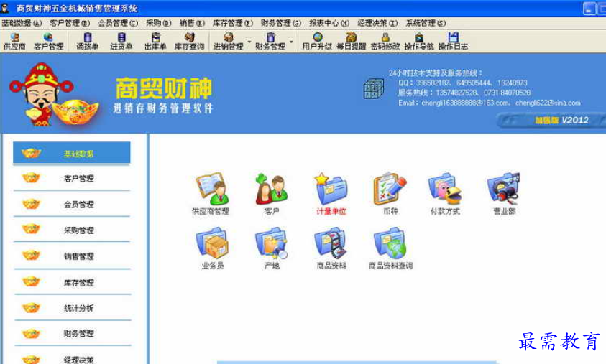Click the God of Wealth mascot logo
606x364 pixels.
[53, 95]
